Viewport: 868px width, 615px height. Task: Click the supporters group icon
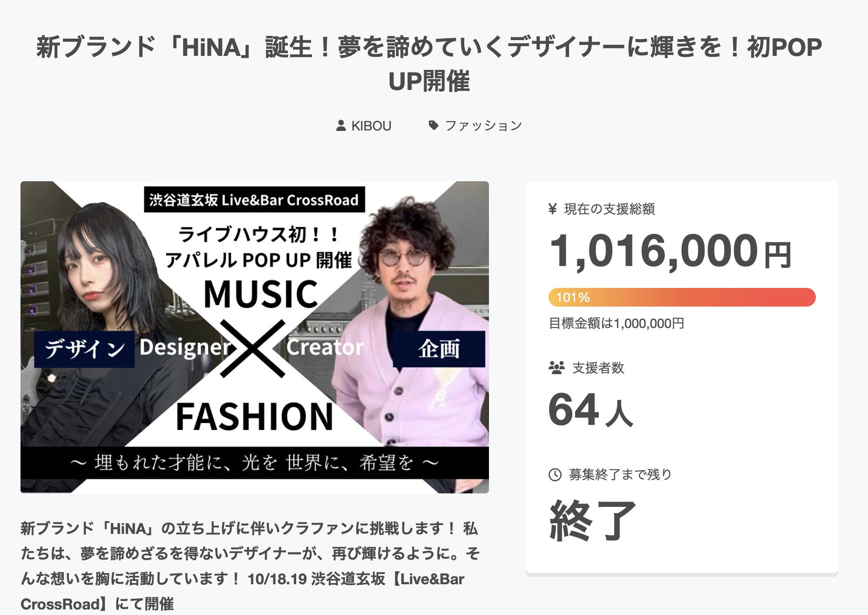[556, 368]
